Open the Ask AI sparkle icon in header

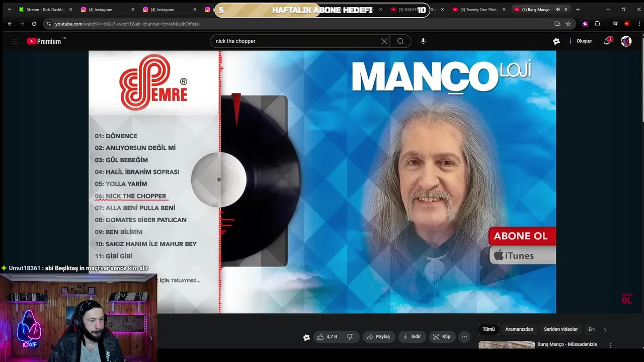point(556,41)
